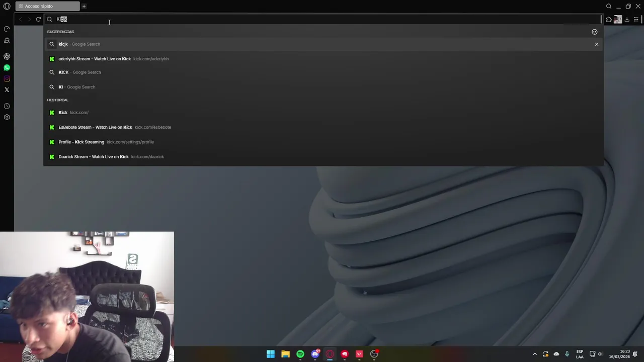644x362 pixels.
Task: Open File Explorer from the taskbar
Action: (x=285, y=354)
